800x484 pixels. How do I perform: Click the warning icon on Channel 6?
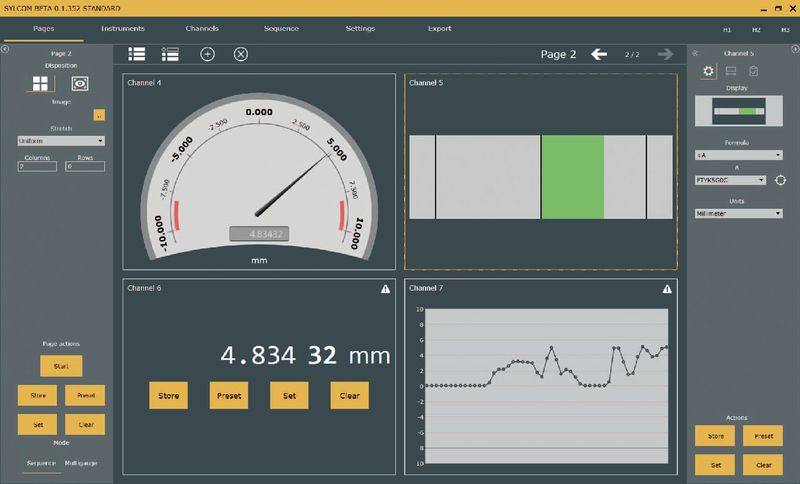point(385,289)
